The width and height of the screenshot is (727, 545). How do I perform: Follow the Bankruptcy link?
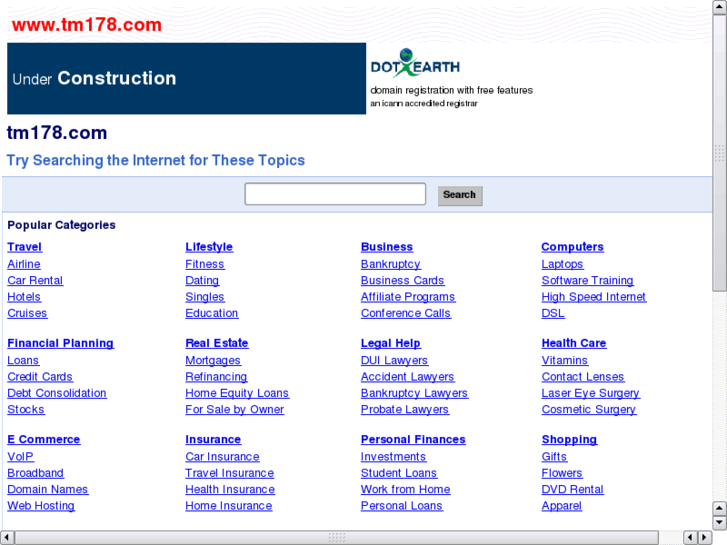click(x=391, y=264)
